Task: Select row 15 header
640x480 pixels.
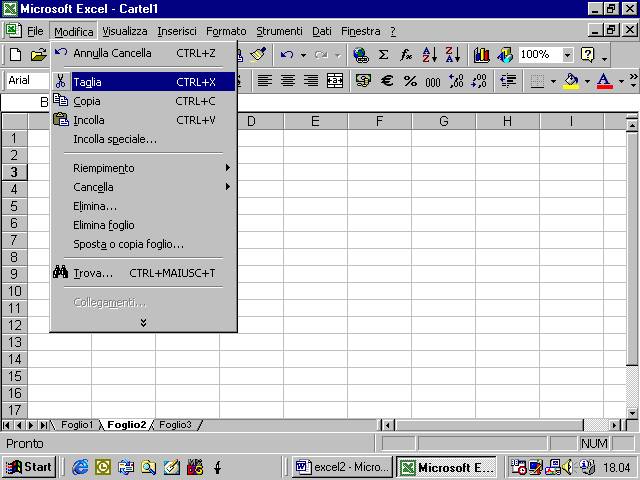Action: [14, 376]
